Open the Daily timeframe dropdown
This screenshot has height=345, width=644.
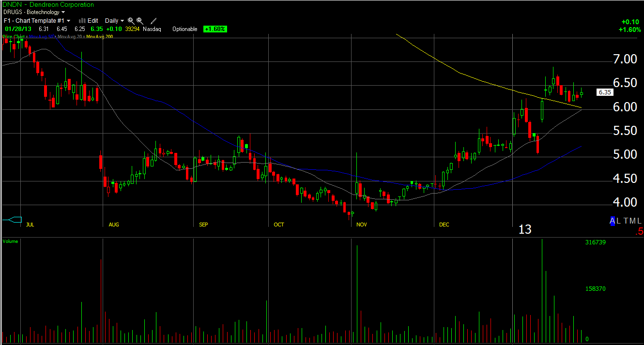click(x=114, y=21)
